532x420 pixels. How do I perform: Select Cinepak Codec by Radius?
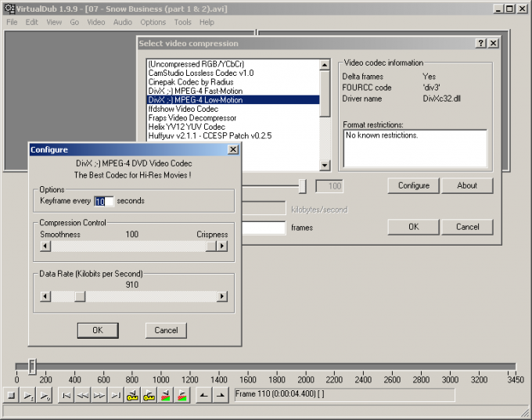(233, 82)
